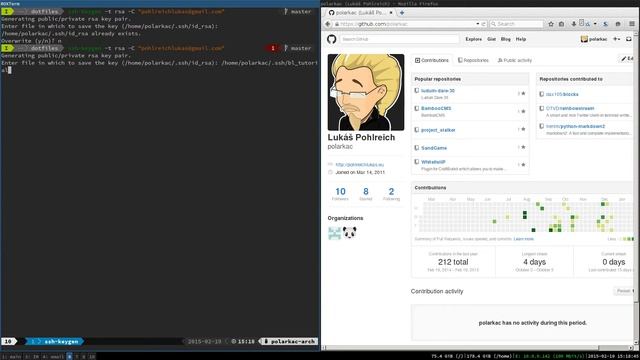The height and width of the screenshot is (360, 640).
Task: Open Gist in GitHub header
Action: (491, 39)
